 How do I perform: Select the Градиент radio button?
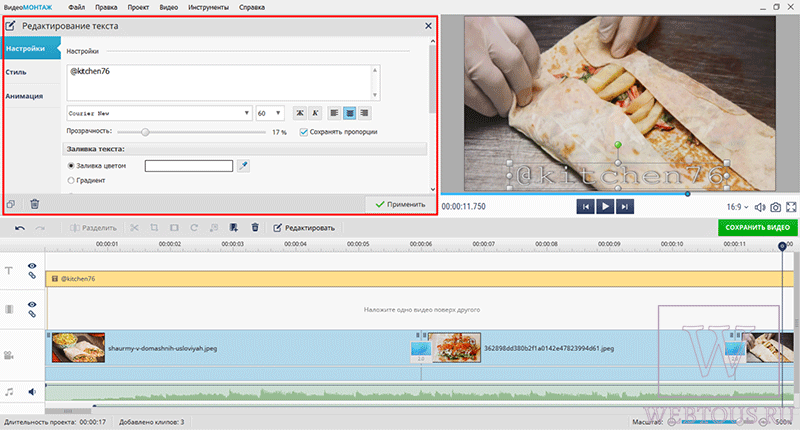click(x=71, y=181)
